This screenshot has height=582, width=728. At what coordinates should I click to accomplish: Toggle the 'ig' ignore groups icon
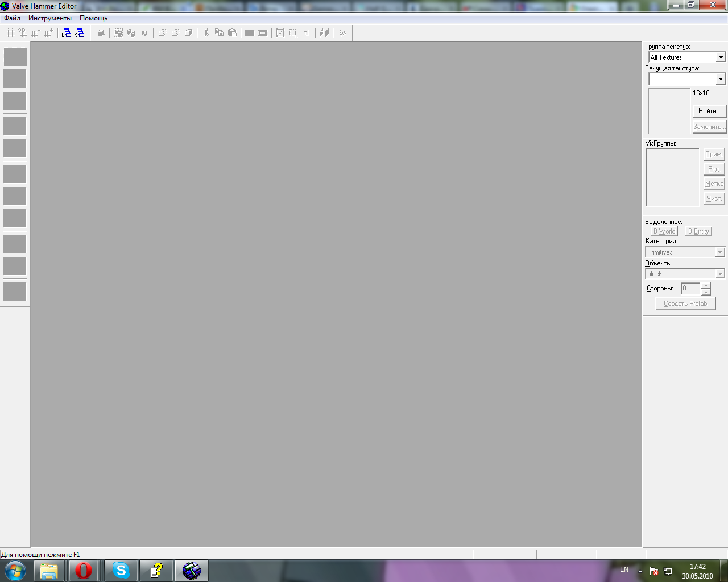point(144,33)
